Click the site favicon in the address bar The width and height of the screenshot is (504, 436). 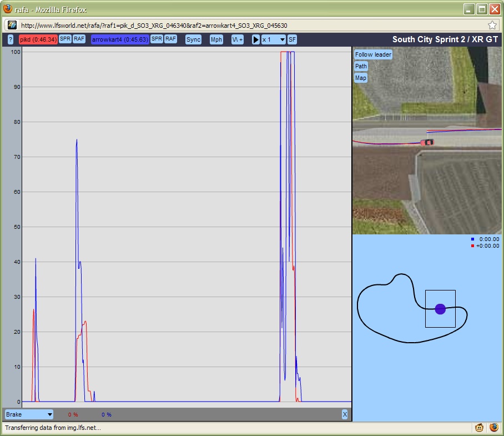(x=12, y=25)
